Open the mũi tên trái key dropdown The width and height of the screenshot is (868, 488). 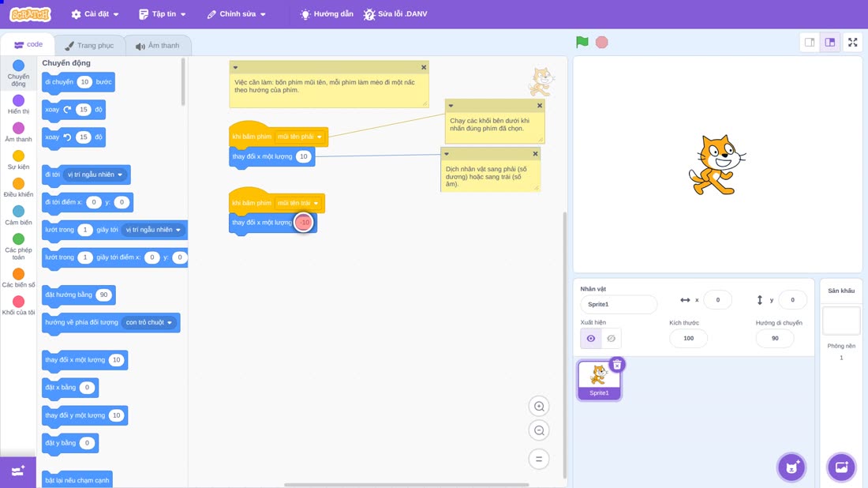[x=297, y=203]
